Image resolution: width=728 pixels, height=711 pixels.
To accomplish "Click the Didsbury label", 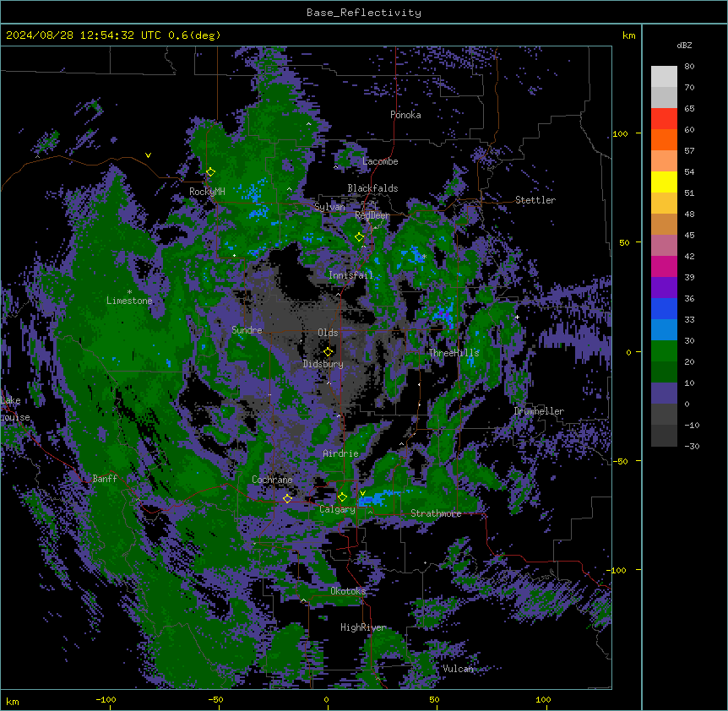I will (x=323, y=364).
